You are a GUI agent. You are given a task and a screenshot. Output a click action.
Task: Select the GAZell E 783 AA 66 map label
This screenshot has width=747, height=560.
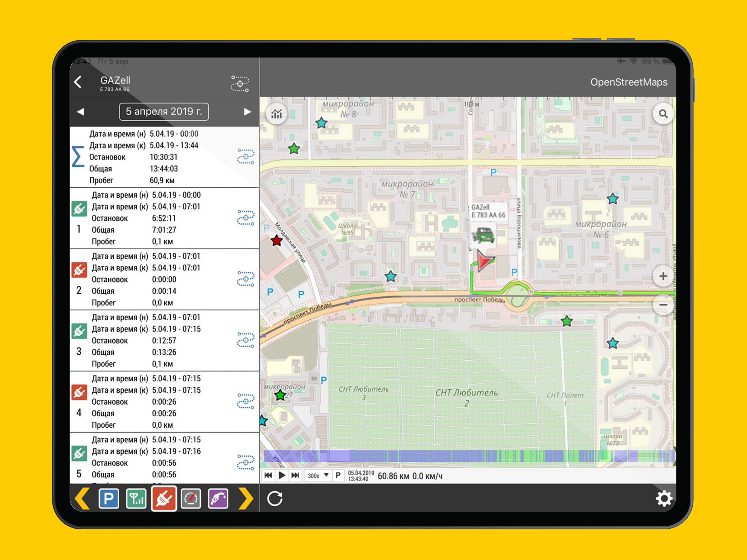pyautogui.click(x=488, y=211)
